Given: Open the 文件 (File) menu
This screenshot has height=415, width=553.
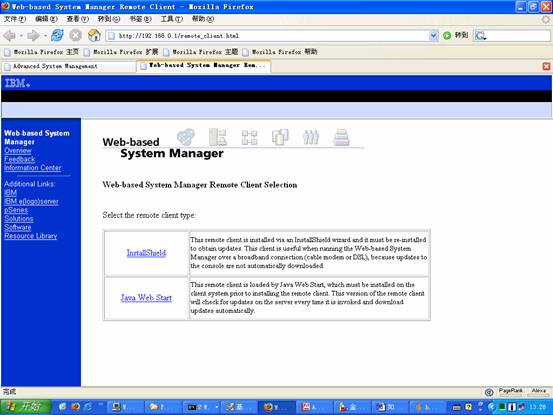Looking at the screenshot, I should (x=15, y=19).
